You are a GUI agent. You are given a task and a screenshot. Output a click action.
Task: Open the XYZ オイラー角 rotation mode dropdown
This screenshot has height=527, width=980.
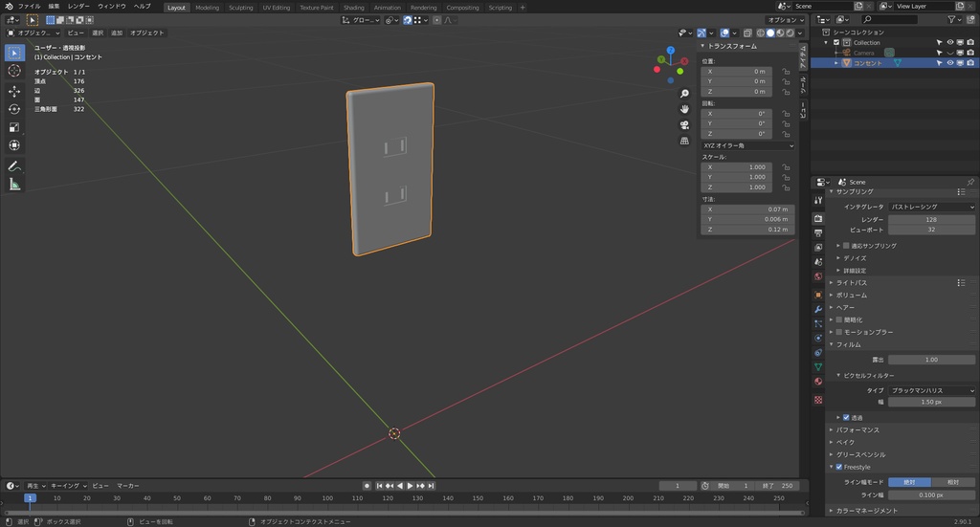(x=746, y=145)
